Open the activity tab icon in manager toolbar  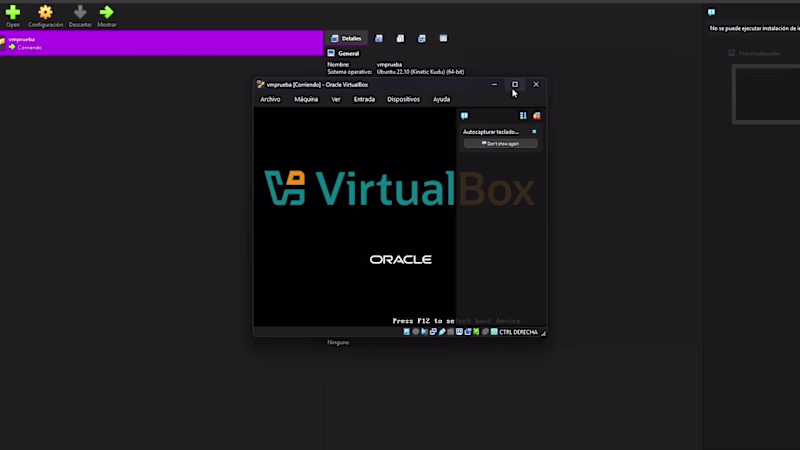point(421,38)
